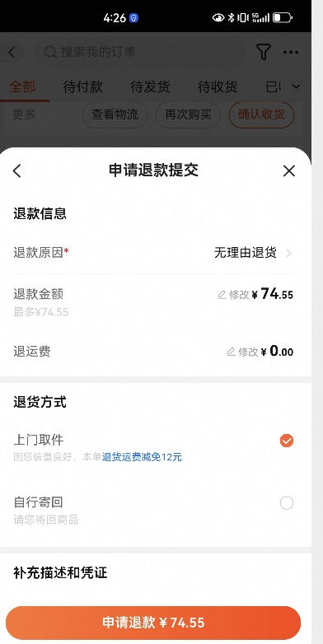Select 自行寄回 radio option
The height and width of the screenshot is (644, 323).
pos(287,503)
